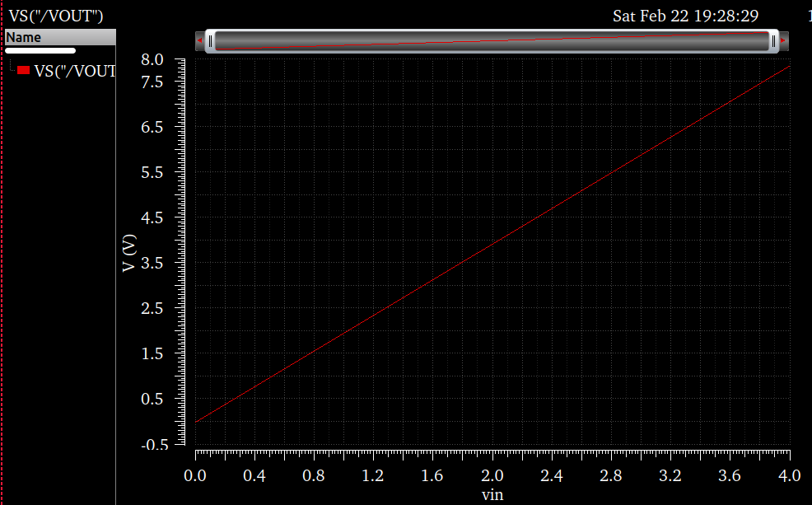Click the right red arrow of zoom scrollbar
The width and height of the screenshot is (812, 505).
[783, 40]
